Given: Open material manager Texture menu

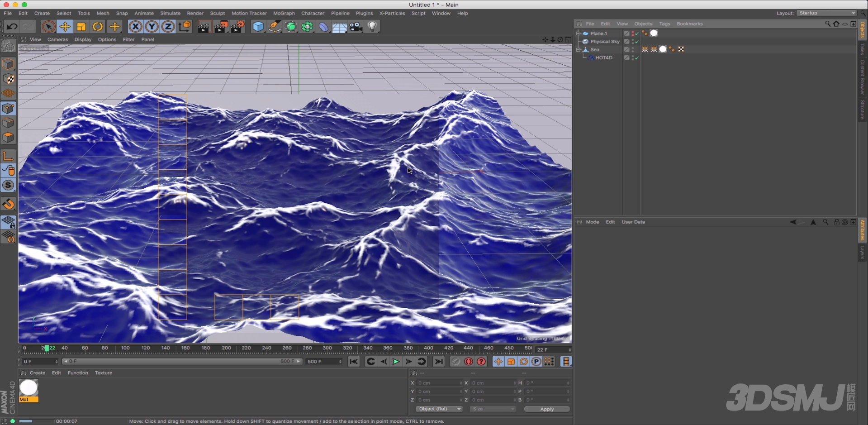Looking at the screenshot, I should (x=103, y=372).
